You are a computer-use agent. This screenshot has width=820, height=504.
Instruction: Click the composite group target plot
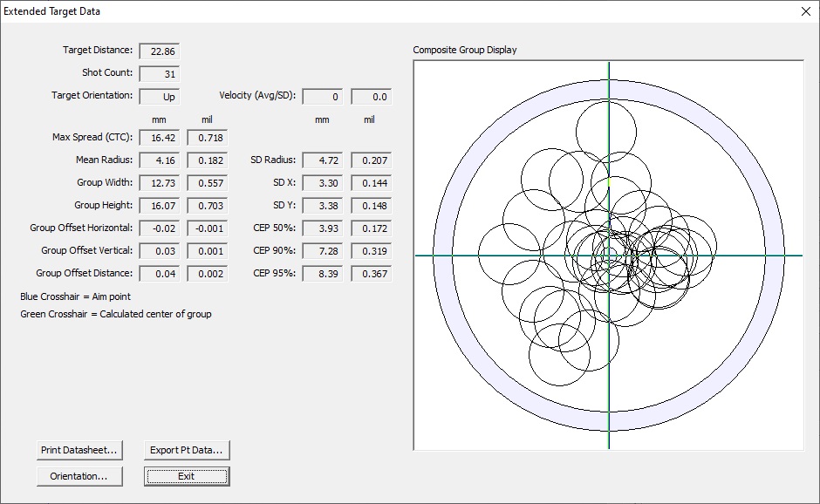pyautogui.click(x=609, y=255)
